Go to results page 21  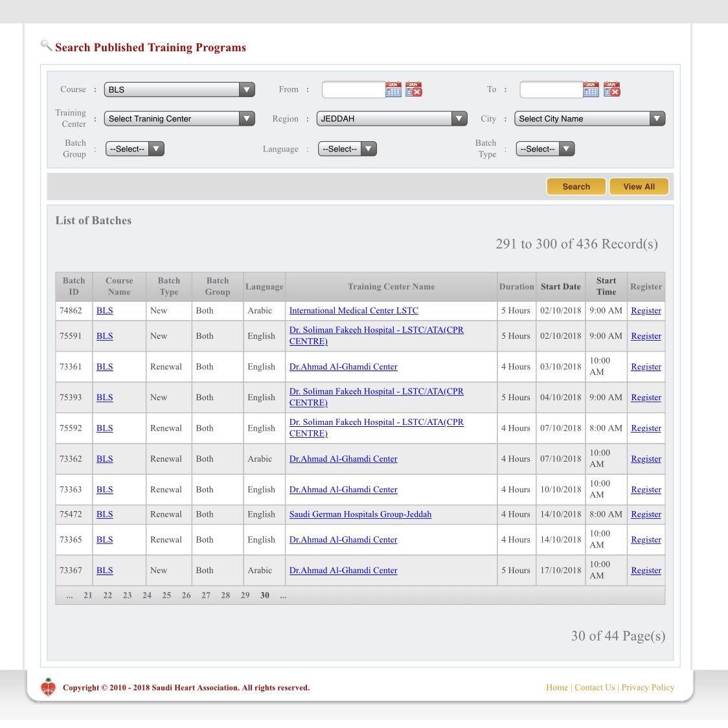pos(87,595)
